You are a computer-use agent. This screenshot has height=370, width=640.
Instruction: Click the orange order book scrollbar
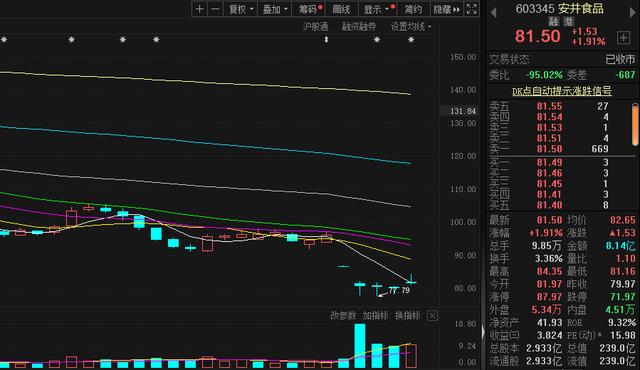635,124
